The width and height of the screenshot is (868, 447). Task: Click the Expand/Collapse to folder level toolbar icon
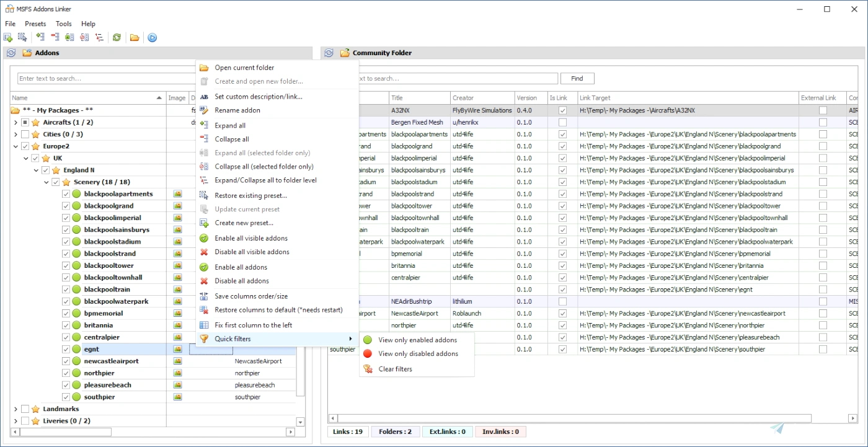click(x=99, y=38)
